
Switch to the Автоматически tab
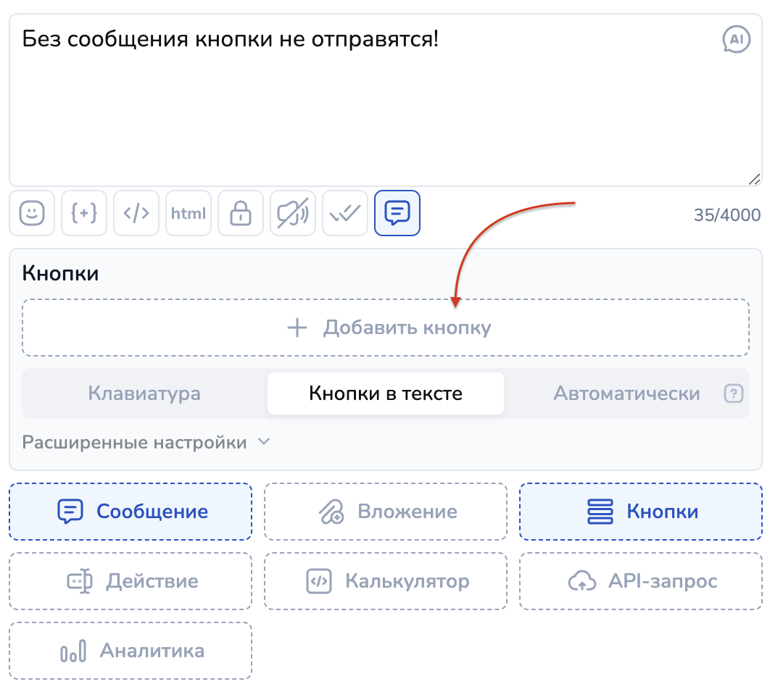tap(626, 393)
